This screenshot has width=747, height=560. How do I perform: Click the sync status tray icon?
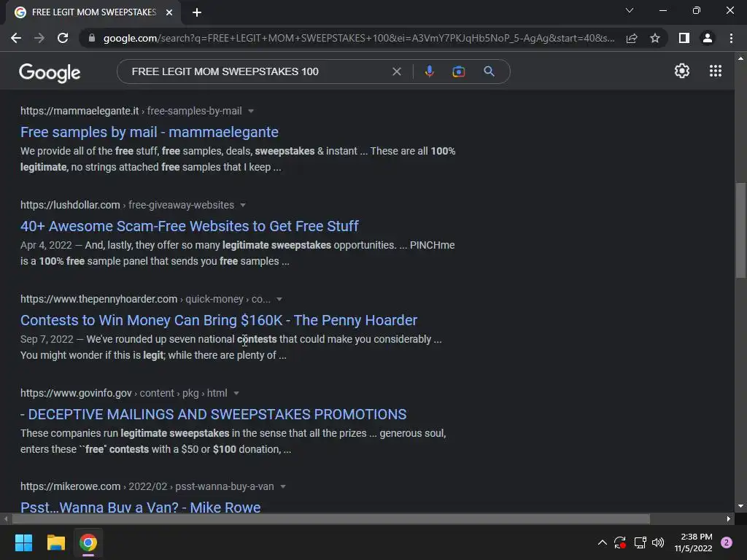(x=620, y=542)
